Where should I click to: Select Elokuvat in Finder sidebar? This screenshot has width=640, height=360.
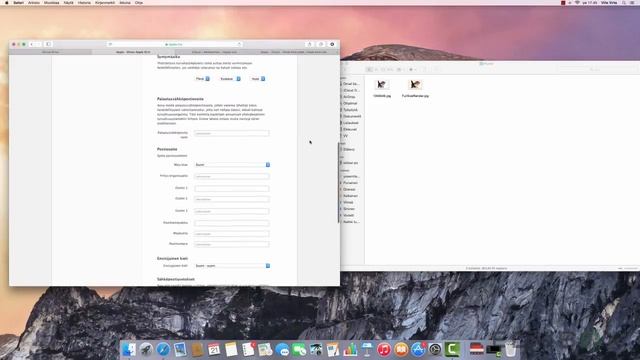tap(350, 129)
